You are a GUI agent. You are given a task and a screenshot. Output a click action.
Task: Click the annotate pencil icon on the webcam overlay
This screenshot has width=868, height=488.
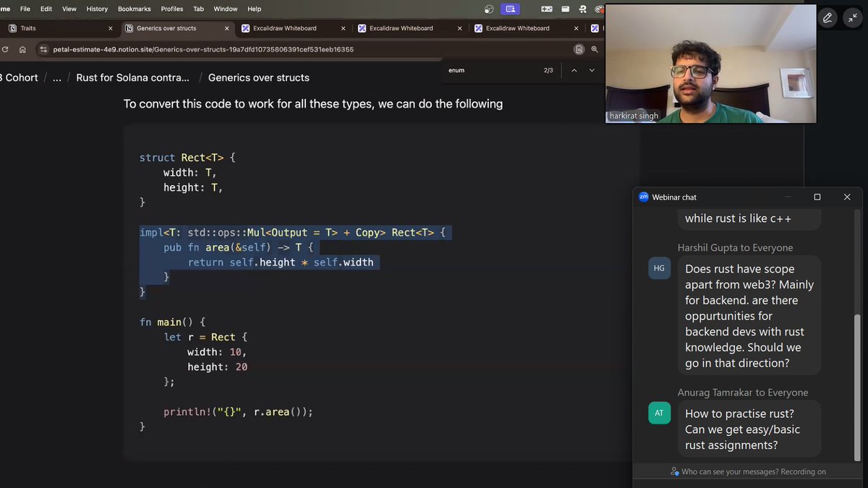pos(827,17)
